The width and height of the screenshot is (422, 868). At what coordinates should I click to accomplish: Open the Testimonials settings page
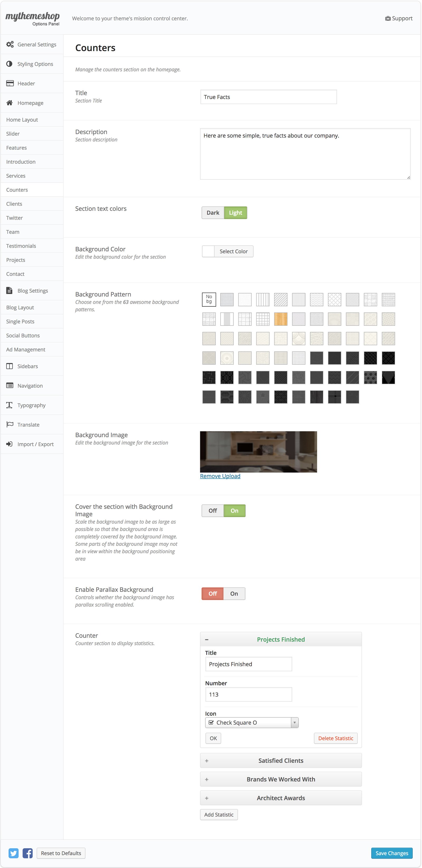coord(21,246)
